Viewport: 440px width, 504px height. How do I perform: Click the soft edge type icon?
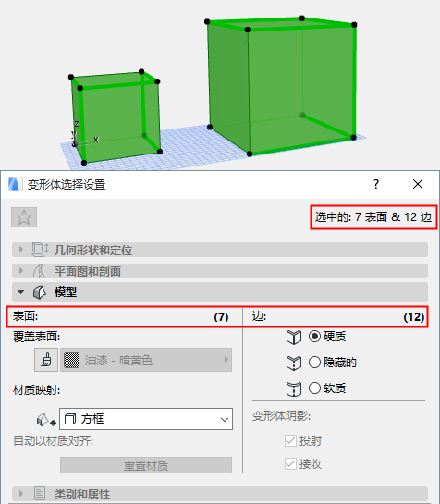(x=294, y=389)
